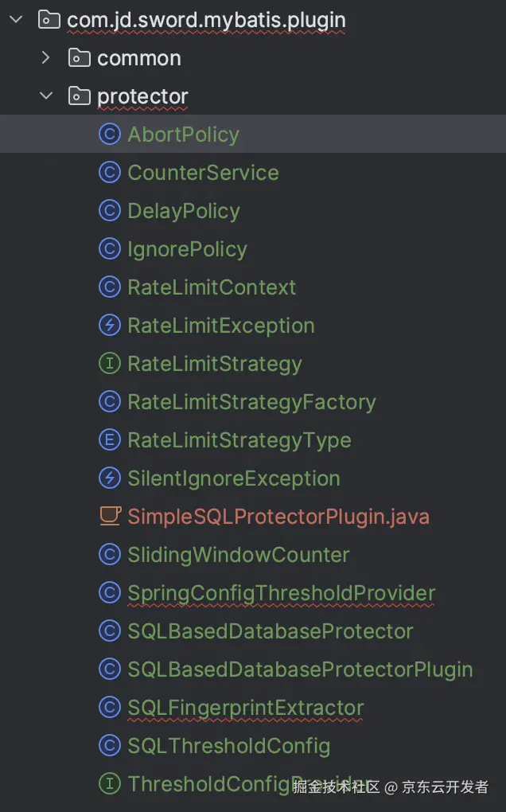Click the class icon beside AbortPolicy

click(109, 135)
